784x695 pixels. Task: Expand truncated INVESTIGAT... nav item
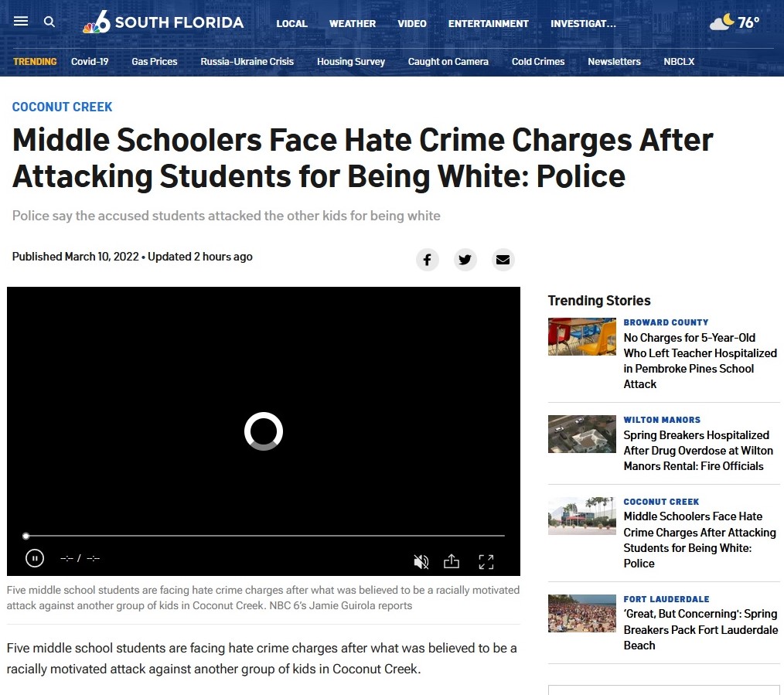tap(583, 23)
